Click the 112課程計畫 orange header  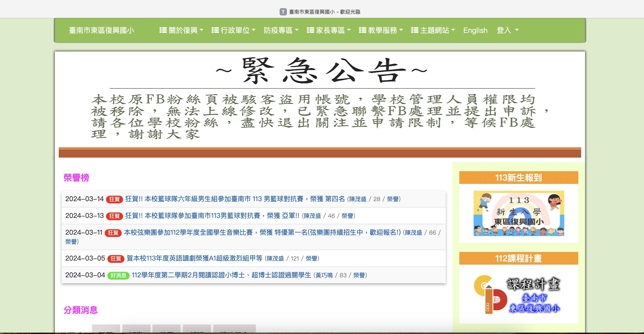coord(518,258)
